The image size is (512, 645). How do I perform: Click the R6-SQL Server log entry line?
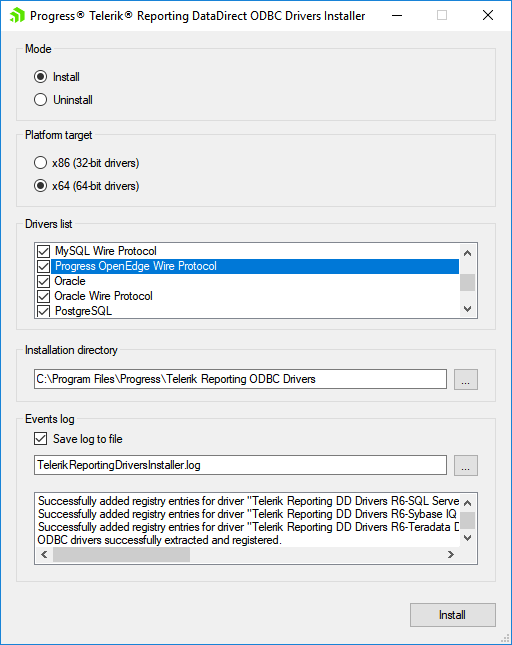248,501
